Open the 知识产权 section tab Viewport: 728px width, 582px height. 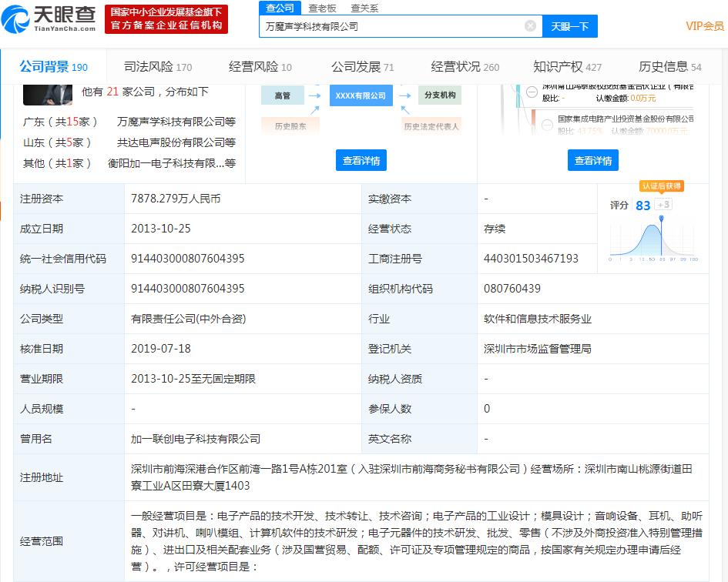point(567,67)
